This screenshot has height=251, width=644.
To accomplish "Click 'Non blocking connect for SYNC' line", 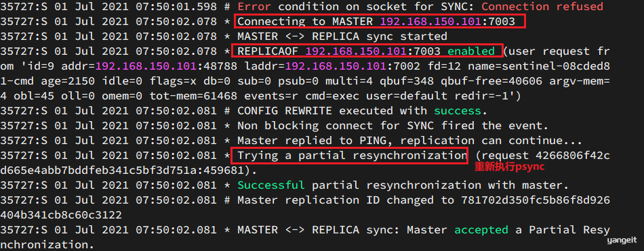I will coord(393,126).
